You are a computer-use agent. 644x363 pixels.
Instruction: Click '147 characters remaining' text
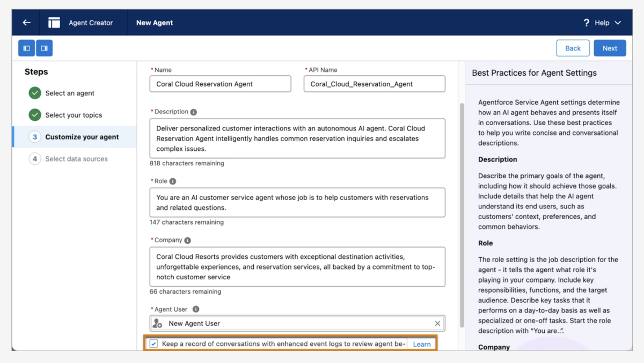coord(187,222)
